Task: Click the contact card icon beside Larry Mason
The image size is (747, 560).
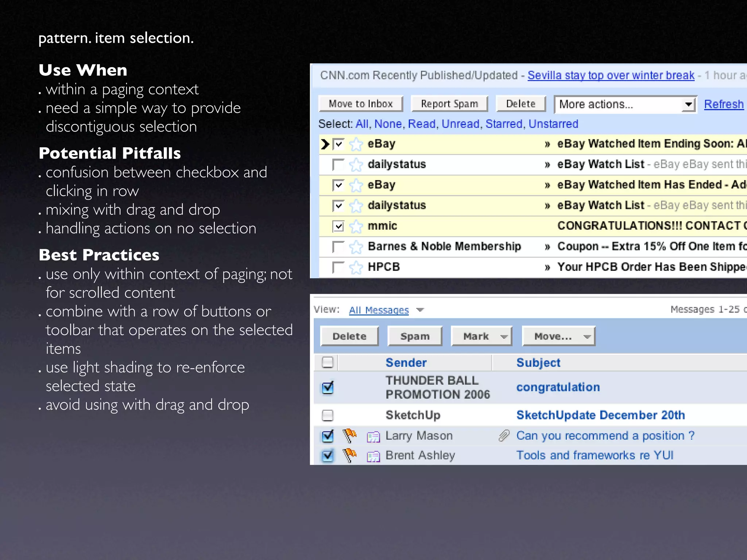Action: [373, 436]
